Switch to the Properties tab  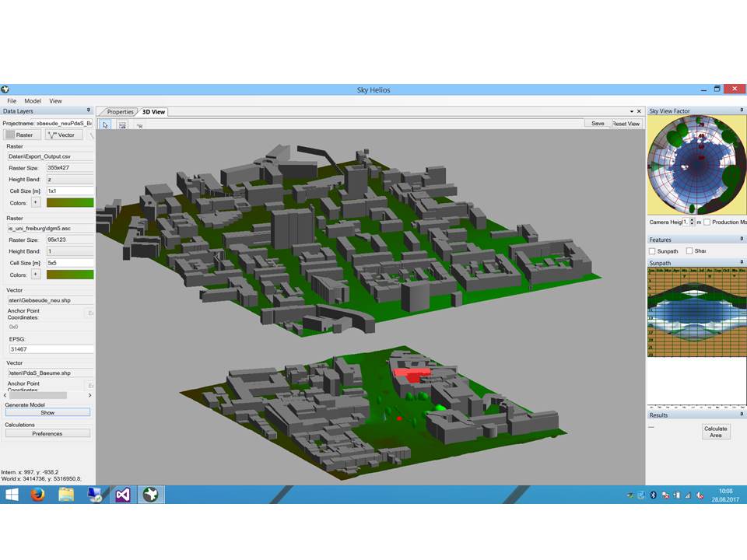[x=120, y=112]
